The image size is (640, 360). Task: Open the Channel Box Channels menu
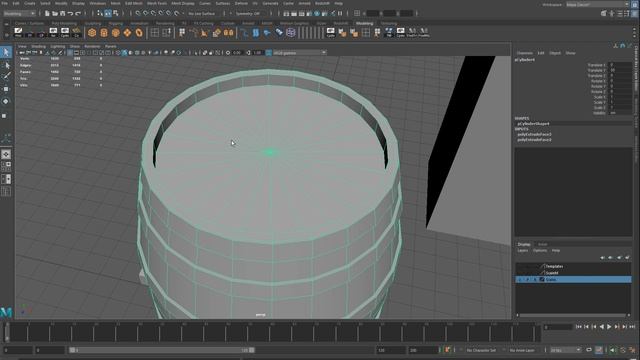click(524, 53)
